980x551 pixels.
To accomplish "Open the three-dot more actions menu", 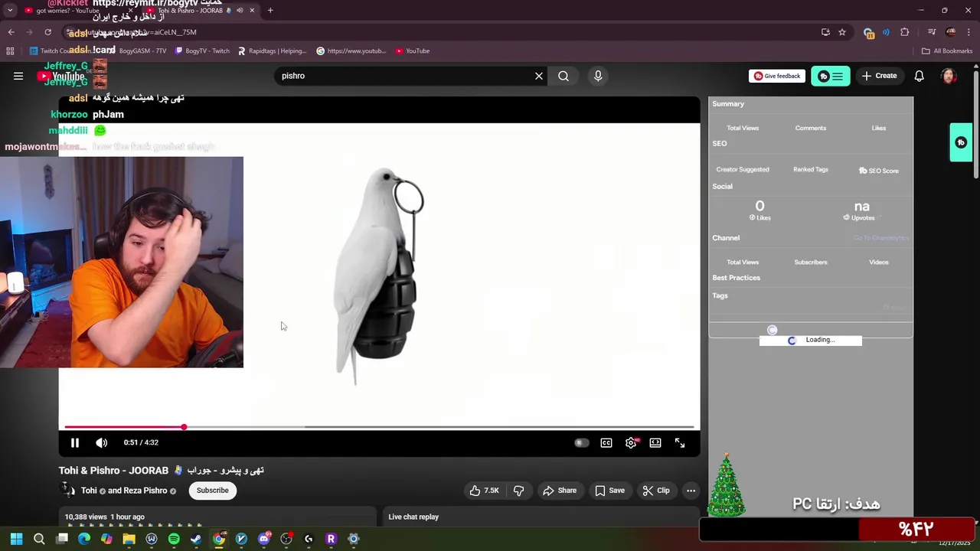I will pyautogui.click(x=691, y=491).
